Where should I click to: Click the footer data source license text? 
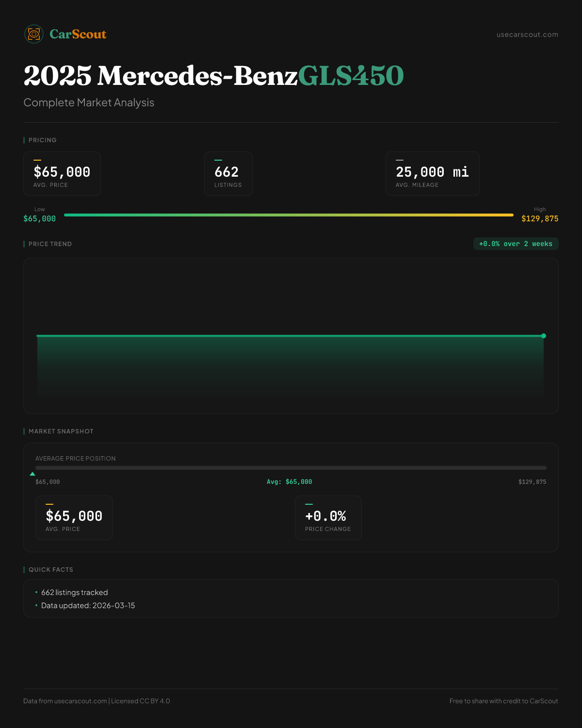pos(97,701)
